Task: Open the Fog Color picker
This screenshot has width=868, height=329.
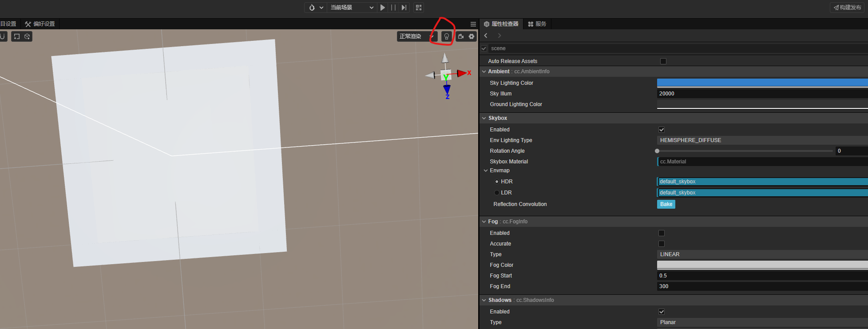Action: [762, 265]
